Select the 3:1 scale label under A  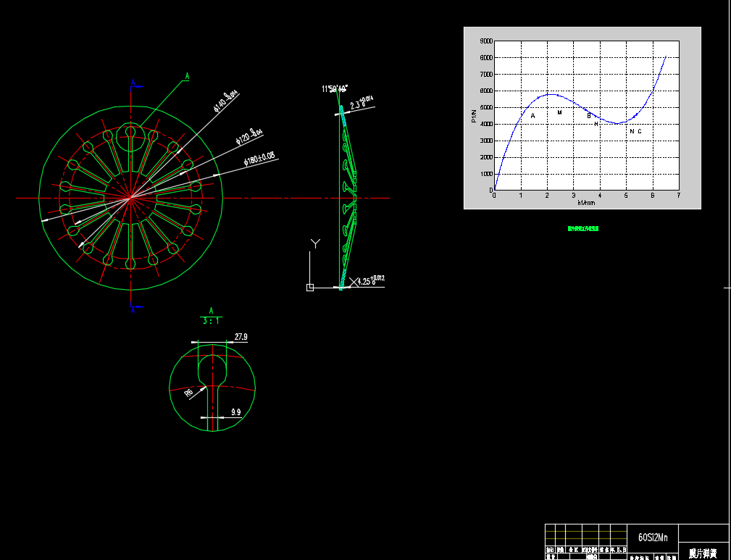tap(212, 320)
